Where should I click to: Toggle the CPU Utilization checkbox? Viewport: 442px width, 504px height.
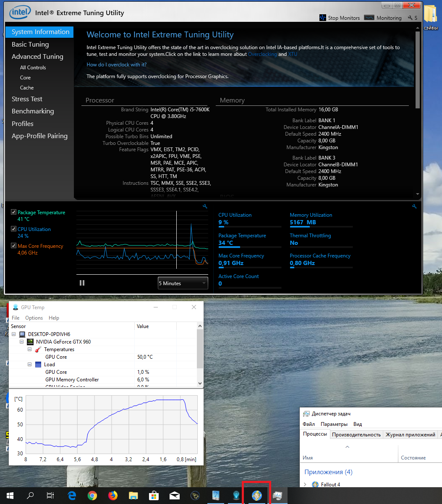14,229
